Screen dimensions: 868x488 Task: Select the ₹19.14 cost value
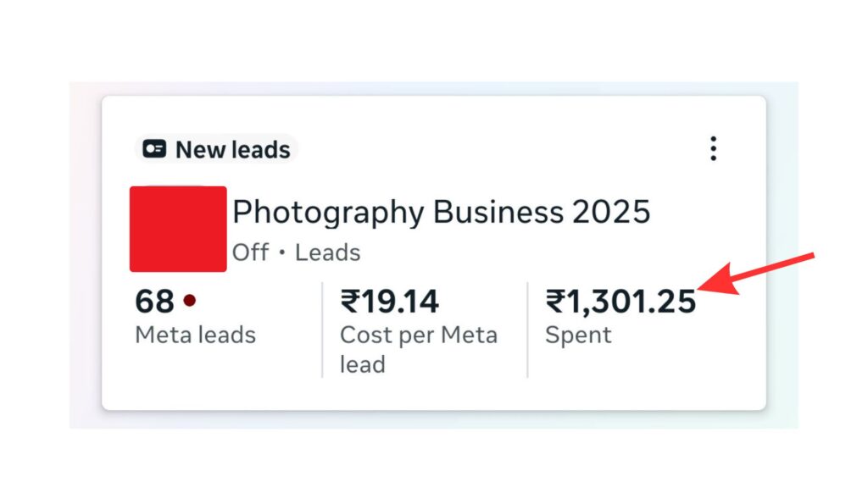tap(389, 302)
